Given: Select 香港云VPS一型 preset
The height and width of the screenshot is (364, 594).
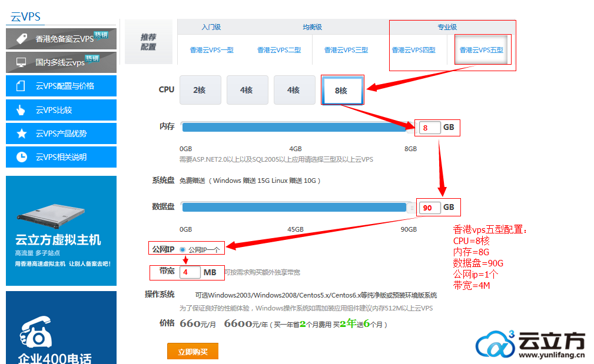Looking at the screenshot, I should (211, 50).
